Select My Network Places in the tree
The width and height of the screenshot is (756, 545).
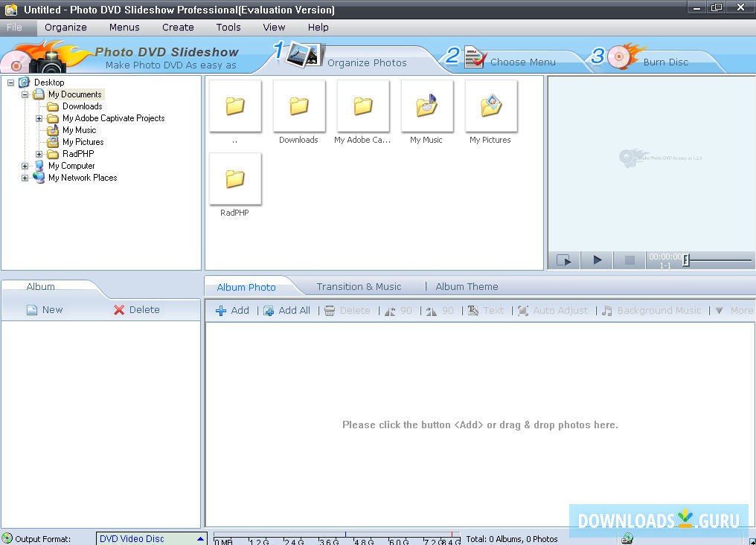[83, 178]
